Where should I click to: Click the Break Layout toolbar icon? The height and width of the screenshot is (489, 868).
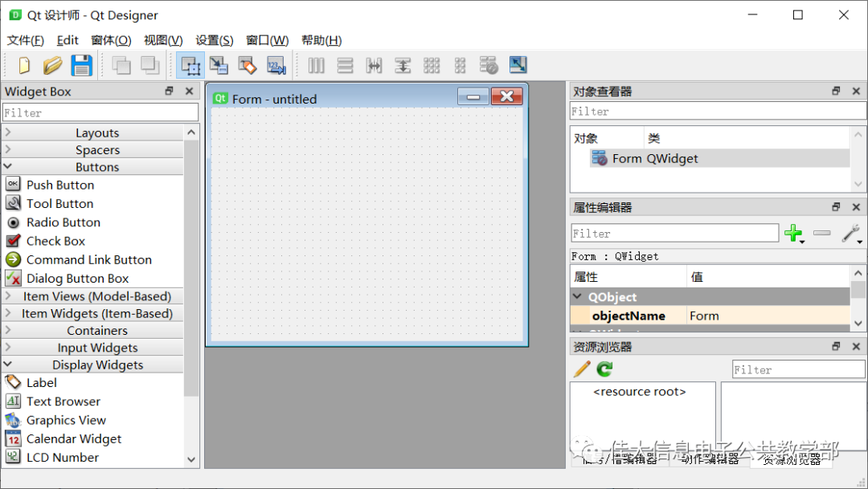click(489, 66)
